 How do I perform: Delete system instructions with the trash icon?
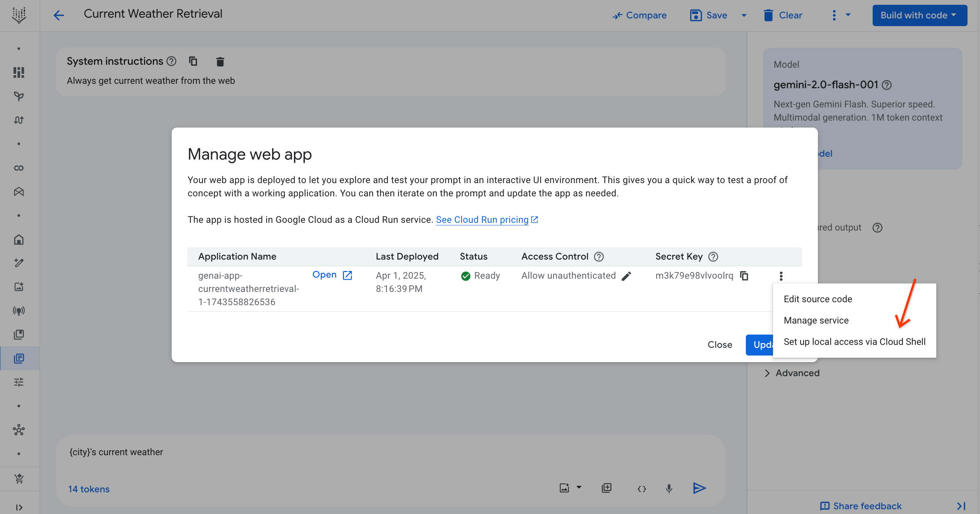pyautogui.click(x=220, y=61)
